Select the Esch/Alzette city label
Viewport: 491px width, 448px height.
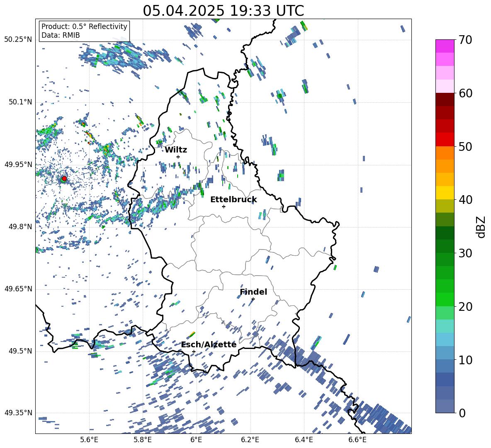[x=209, y=344]
